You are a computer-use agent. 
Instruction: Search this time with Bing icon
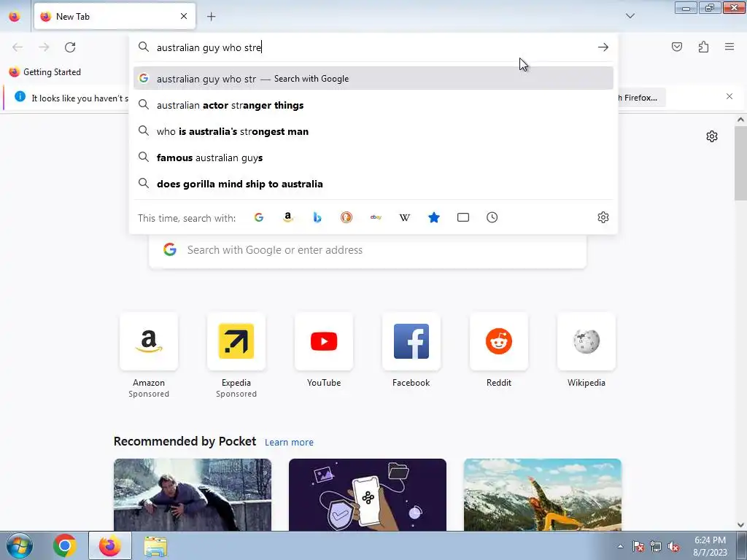(317, 217)
